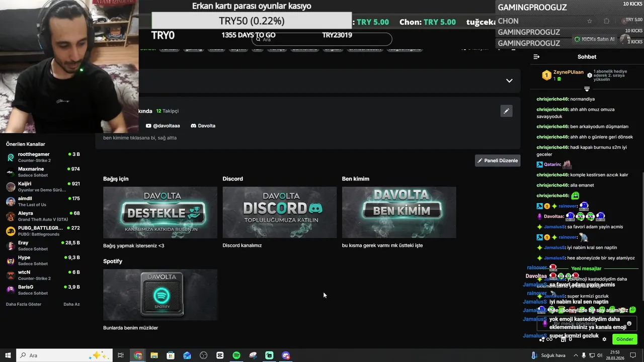Open OBS Studio from the taskbar
Image resolution: width=644 pixels, height=362 pixels.
[203, 355]
